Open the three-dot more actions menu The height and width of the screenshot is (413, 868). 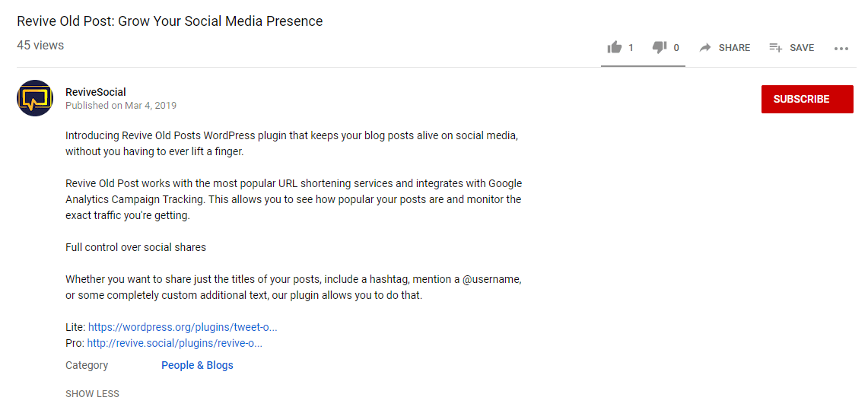click(x=841, y=49)
